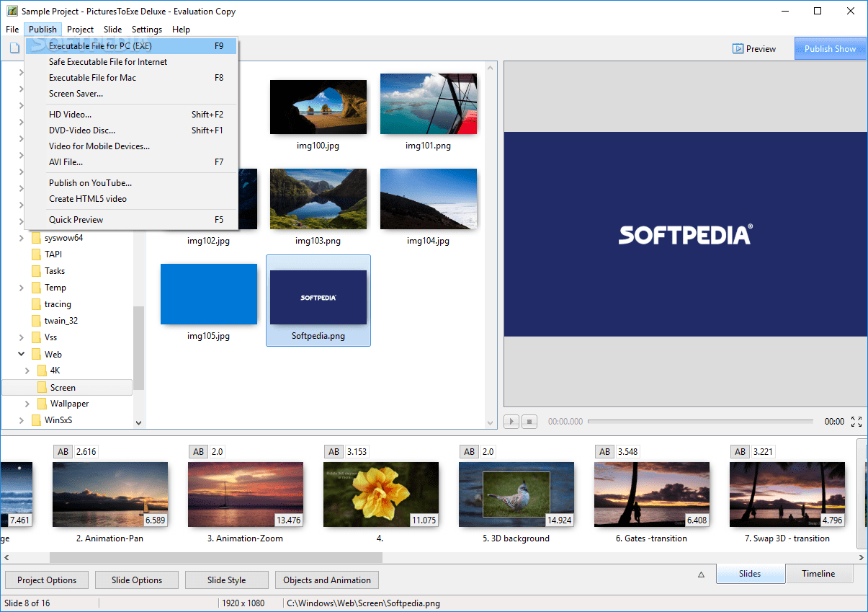Click AB transition icon for 3.221 slide

pos(741,452)
